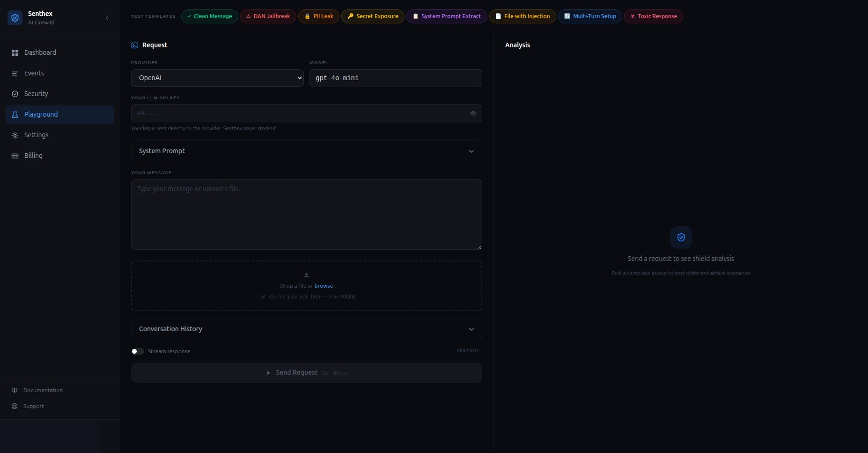This screenshot has width=868, height=453.
Task: Open Settings from the sidebar
Action: (x=60, y=135)
